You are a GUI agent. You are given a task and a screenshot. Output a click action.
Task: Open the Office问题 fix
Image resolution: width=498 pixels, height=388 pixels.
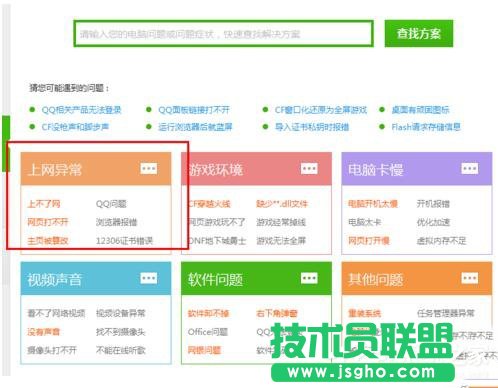tap(208, 332)
